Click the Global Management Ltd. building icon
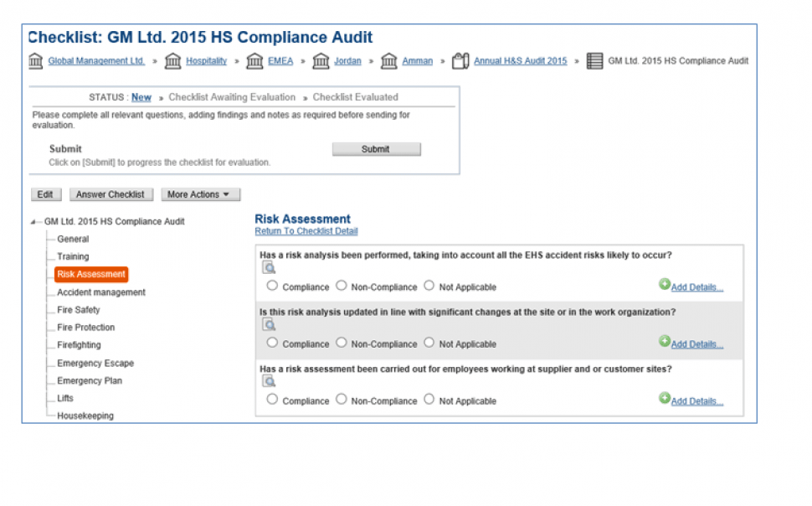The width and height of the screenshot is (812, 506). [x=36, y=61]
